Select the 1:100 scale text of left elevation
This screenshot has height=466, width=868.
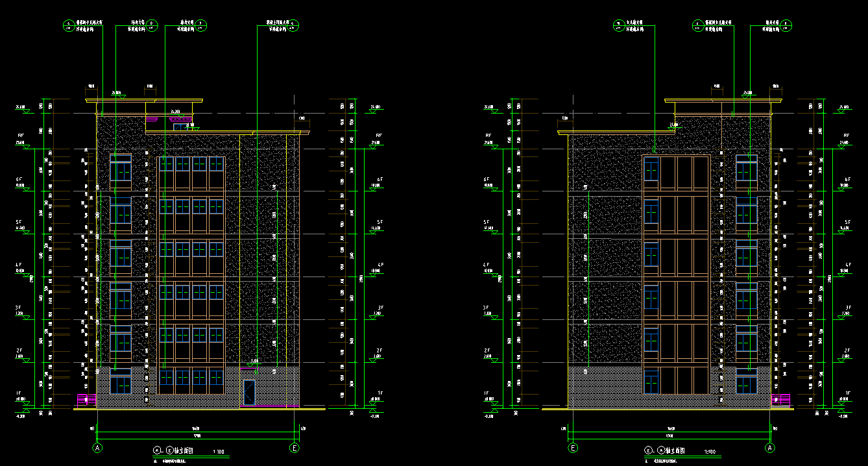219,451
